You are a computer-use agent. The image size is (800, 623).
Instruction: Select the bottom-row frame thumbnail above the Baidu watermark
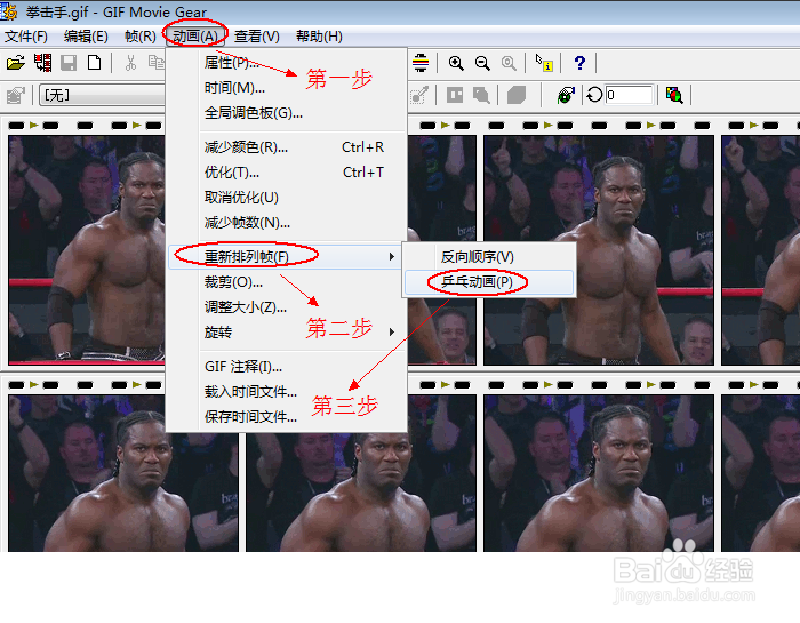pos(598,473)
